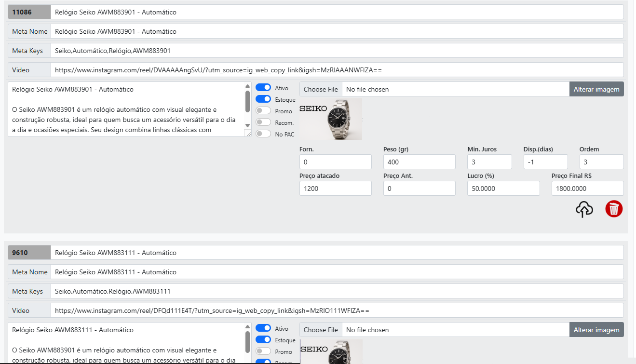
Task: Click the Preço Ant. input field
Action: [x=419, y=189]
